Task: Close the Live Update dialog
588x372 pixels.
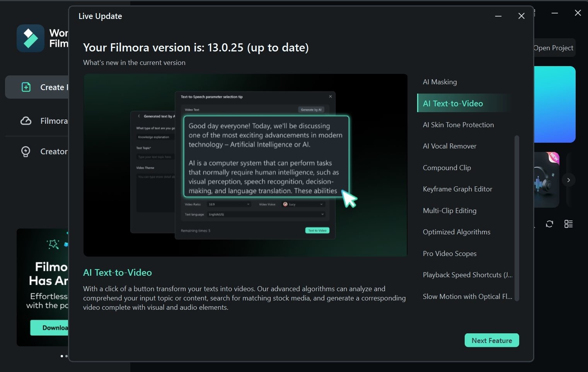Action: (521, 16)
